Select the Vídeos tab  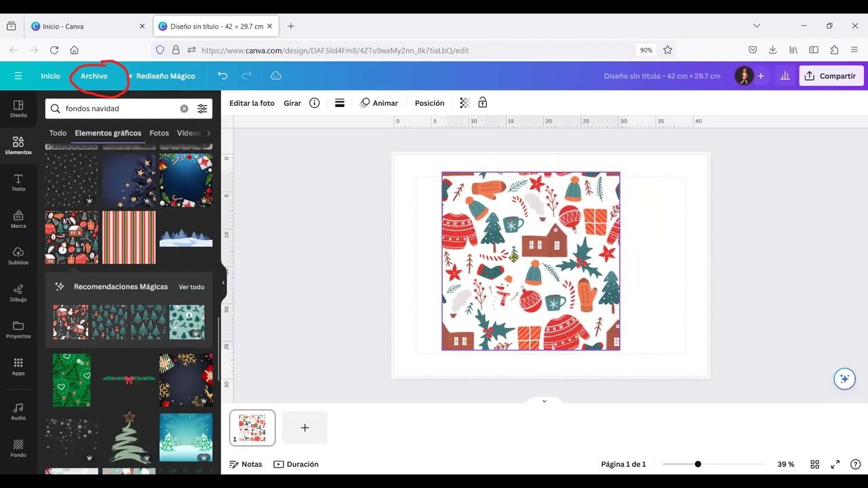[189, 133]
